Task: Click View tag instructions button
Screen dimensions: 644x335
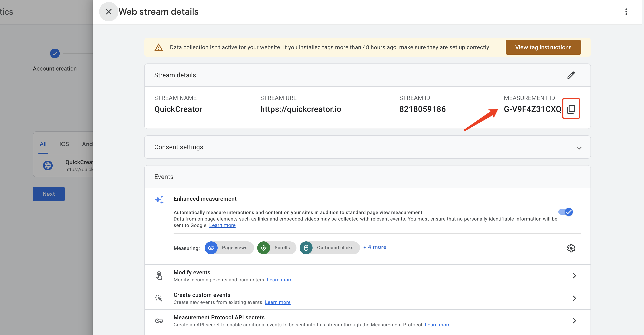Action: [543, 47]
